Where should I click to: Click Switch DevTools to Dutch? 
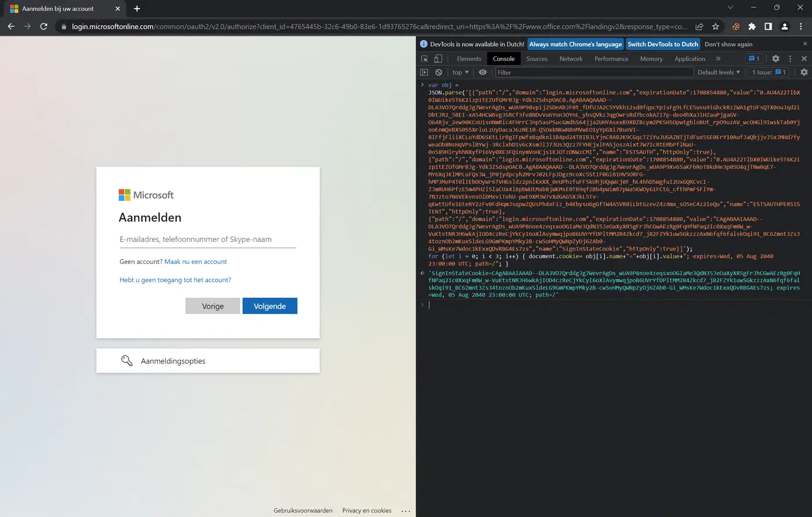click(663, 44)
